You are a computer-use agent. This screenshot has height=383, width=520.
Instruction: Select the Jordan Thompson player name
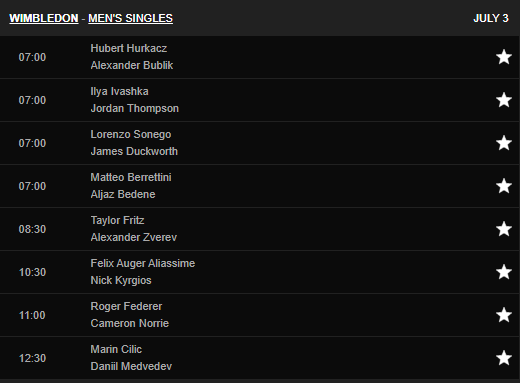(x=135, y=108)
